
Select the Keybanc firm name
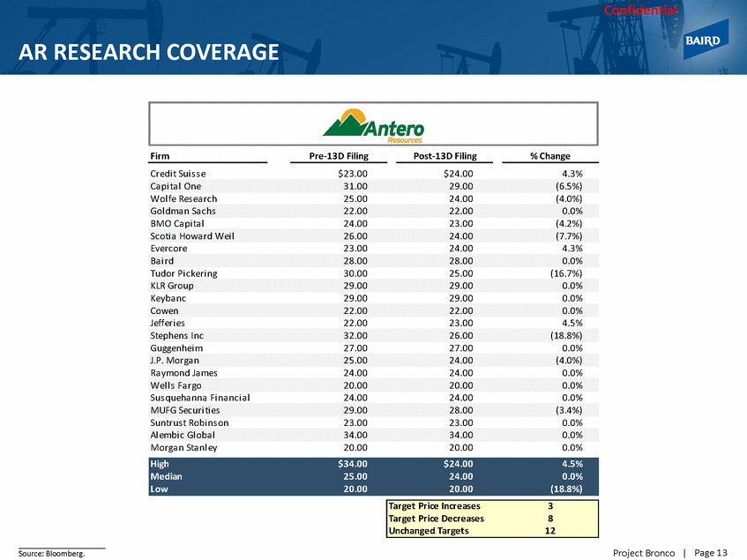tap(168, 298)
